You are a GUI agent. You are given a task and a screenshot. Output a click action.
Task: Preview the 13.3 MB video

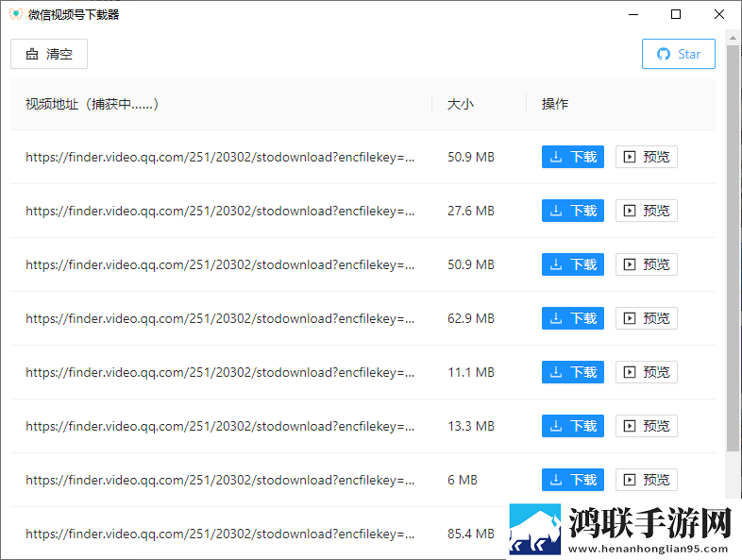pyautogui.click(x=647, y=426)
